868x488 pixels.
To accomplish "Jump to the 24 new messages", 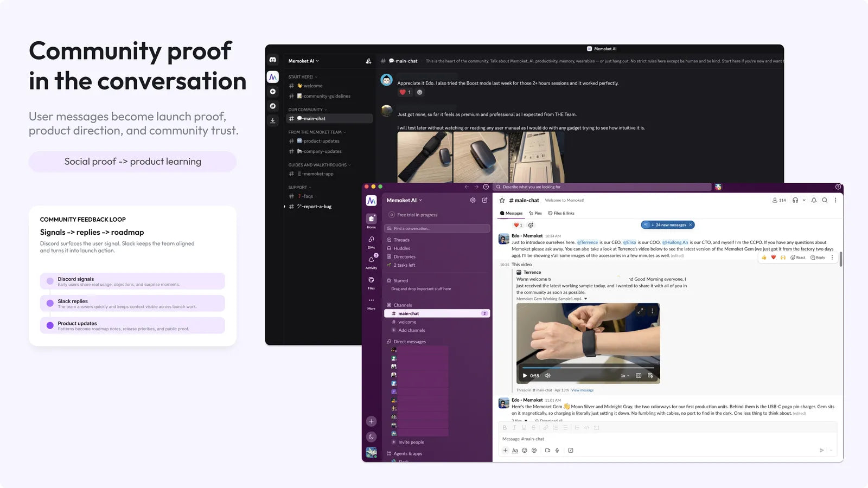I will 668,225.
